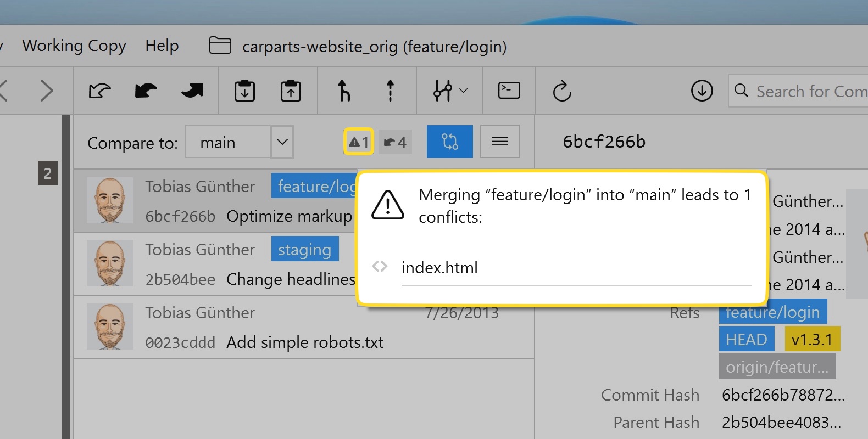Screen dimensions: 868x439
Task: Open the Help menu
Action: 162,46
